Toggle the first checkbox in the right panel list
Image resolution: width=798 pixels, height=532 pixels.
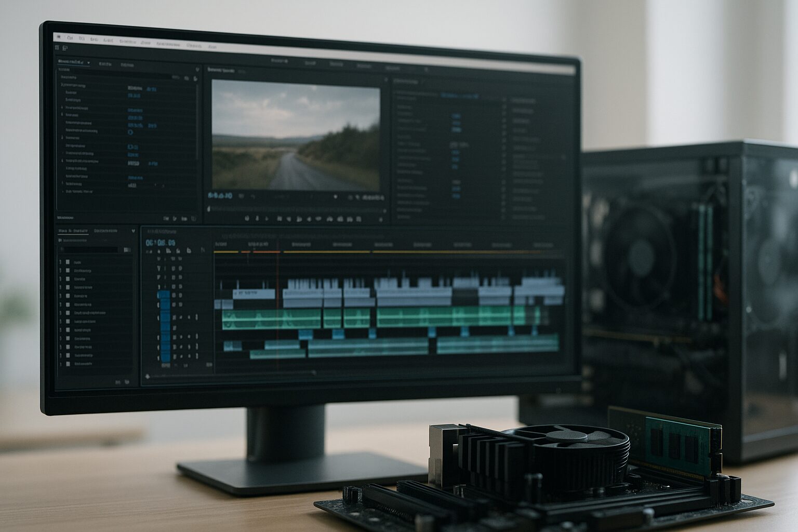503,100
